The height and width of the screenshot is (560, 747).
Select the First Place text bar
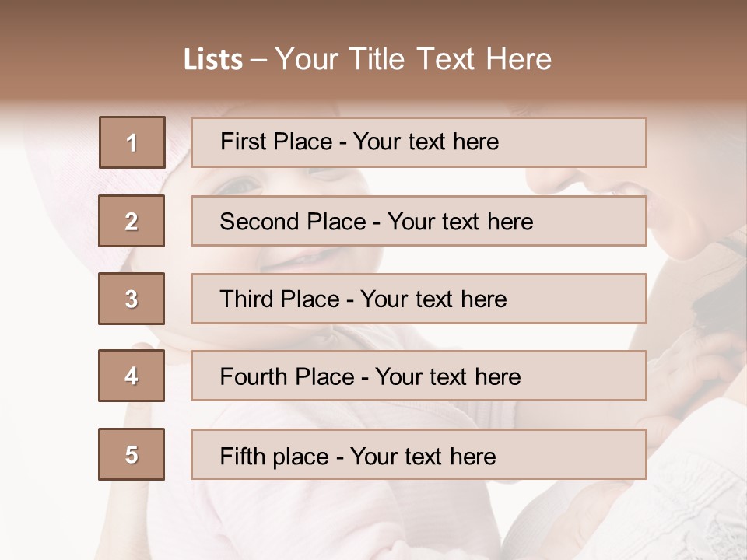419,142
